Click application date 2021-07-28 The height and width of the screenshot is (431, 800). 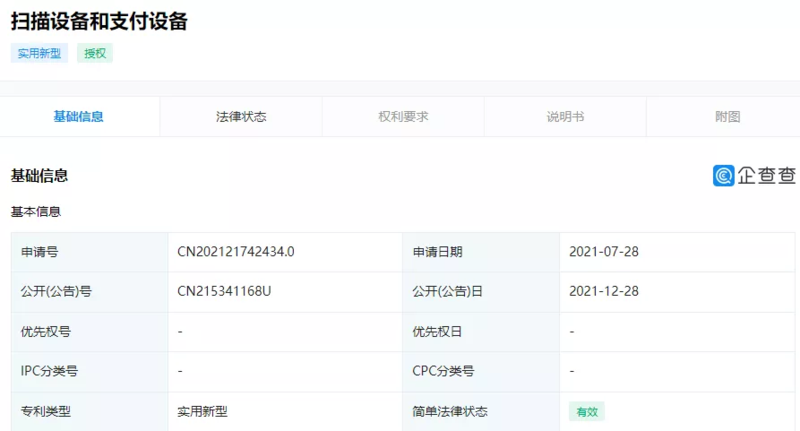[x=604, y=252]
